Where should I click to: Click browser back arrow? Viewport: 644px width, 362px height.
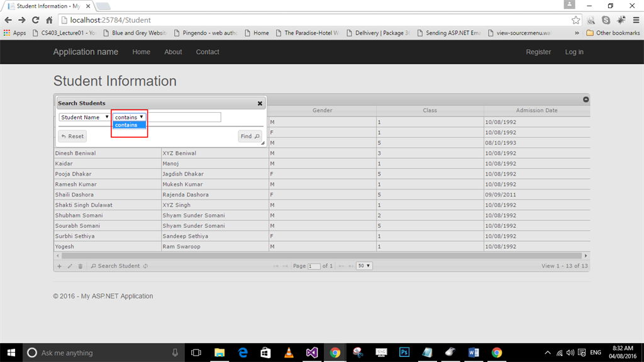(x=8, y=20)
